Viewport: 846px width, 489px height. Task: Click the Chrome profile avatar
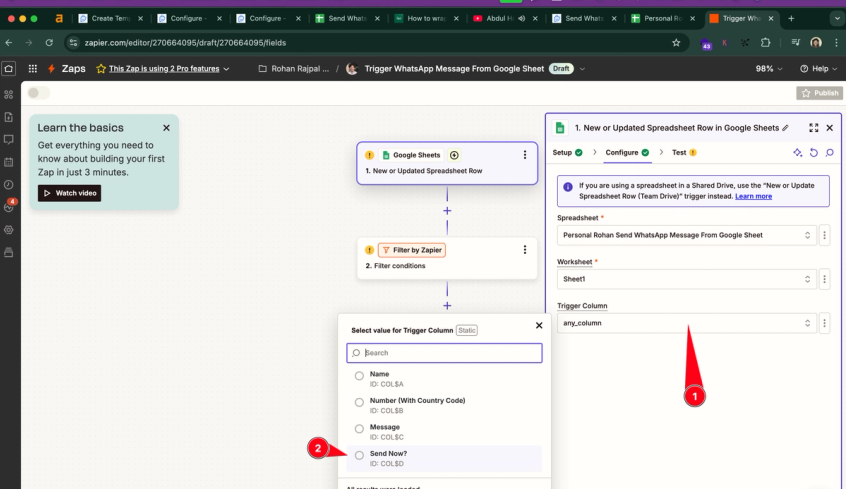pos(816,43)
